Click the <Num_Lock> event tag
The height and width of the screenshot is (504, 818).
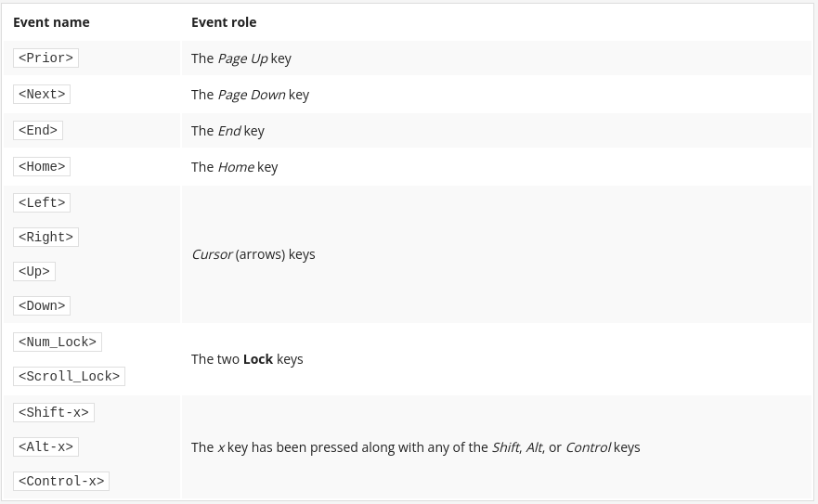58,342
